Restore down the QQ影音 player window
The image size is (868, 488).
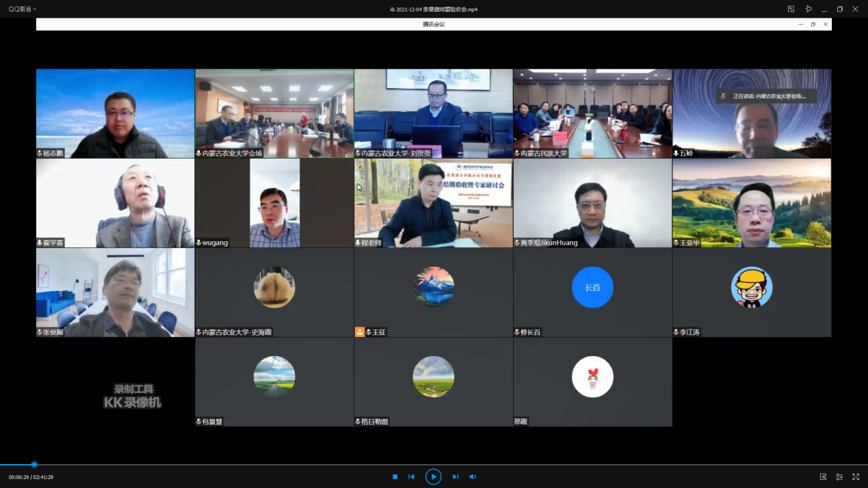point(840,9)
